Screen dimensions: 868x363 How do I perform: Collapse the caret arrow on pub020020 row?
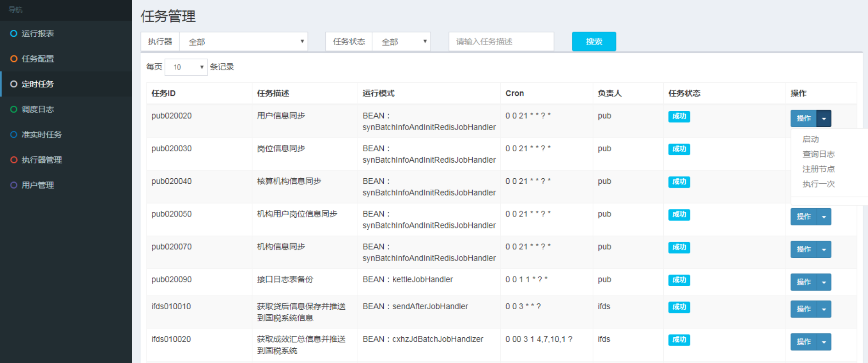click(824, 119)
